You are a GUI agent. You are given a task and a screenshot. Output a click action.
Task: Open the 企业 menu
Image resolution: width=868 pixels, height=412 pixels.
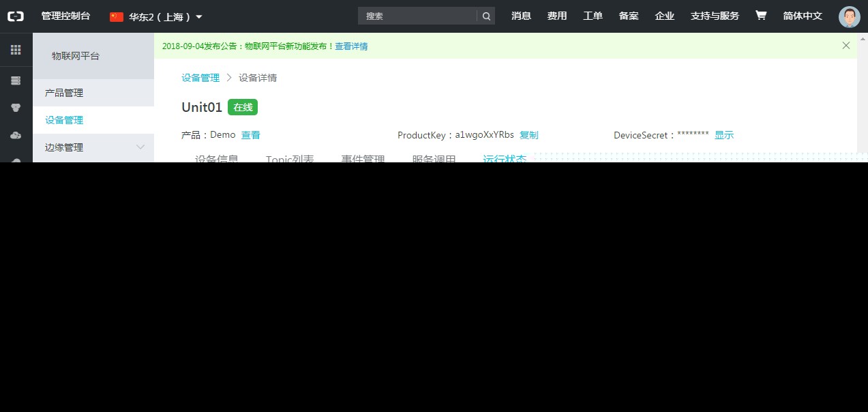click(x=664, y=16)
